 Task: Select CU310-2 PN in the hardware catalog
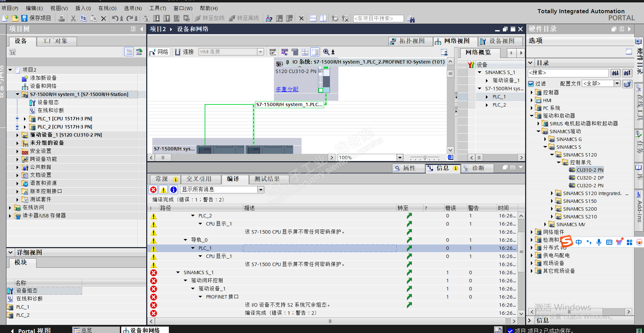pos(590,170)
